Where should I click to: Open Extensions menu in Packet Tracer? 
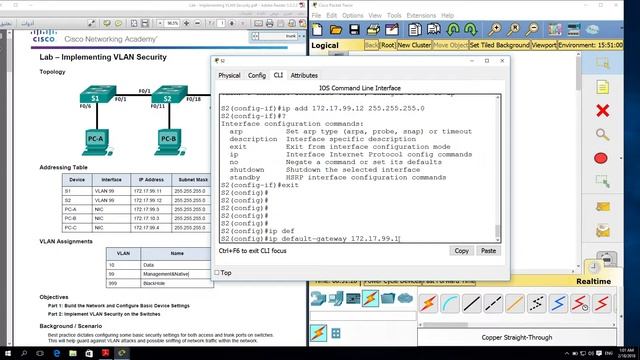pyautogui.click(x=421, y=16)
